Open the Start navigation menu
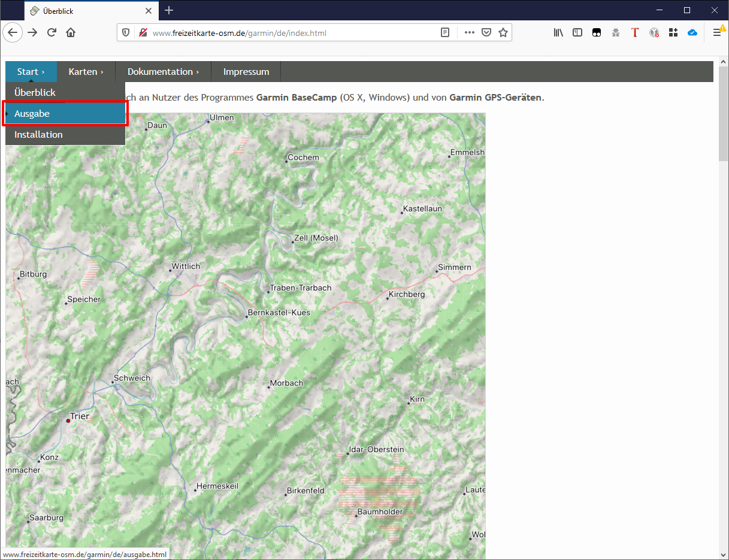The image size is (729, 560). (31, 72)
